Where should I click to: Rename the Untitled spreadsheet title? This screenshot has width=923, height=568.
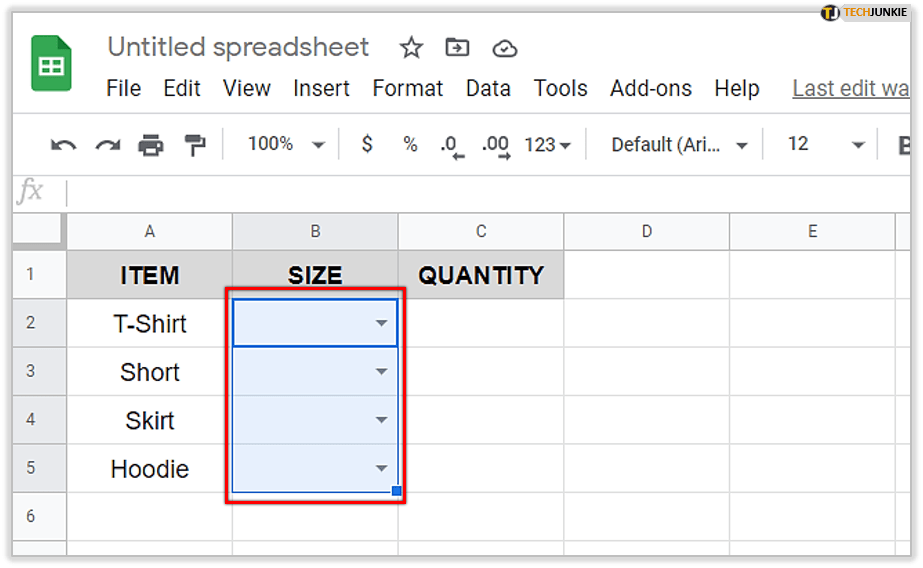(238, 47)
